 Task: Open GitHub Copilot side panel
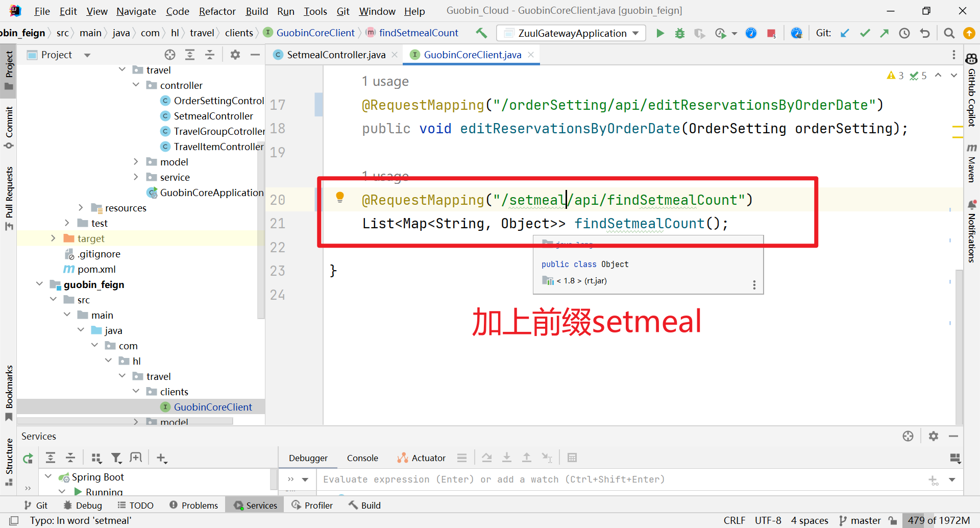click(971, 90)
